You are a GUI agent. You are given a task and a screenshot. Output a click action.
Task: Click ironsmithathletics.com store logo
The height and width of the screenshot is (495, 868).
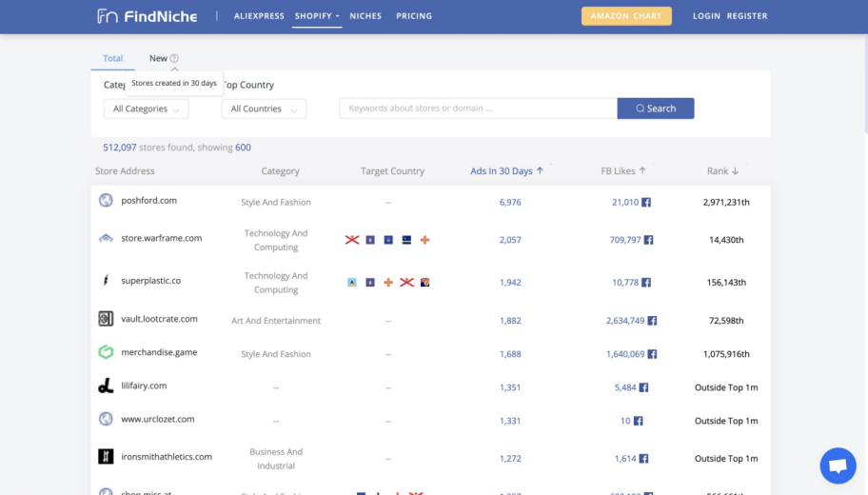coord(106,456)
